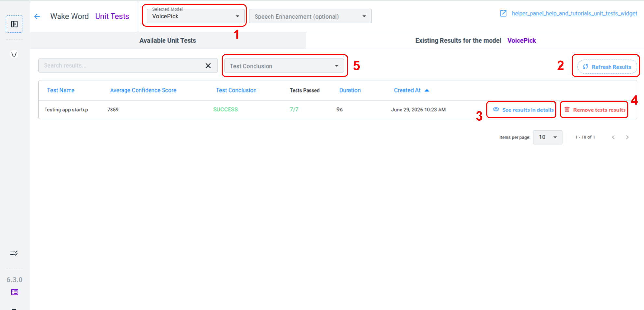Open the Test Conclusion filter dropdown
Image resolution: width=644 pixels, height=310 pixels.
[284, 66]
